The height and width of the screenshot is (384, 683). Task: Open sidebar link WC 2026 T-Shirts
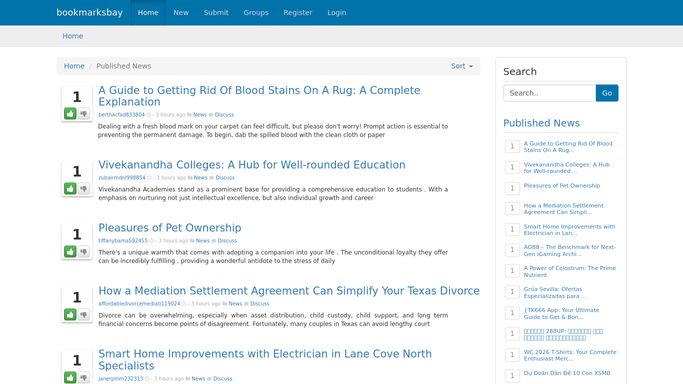[x=570, y=355]
